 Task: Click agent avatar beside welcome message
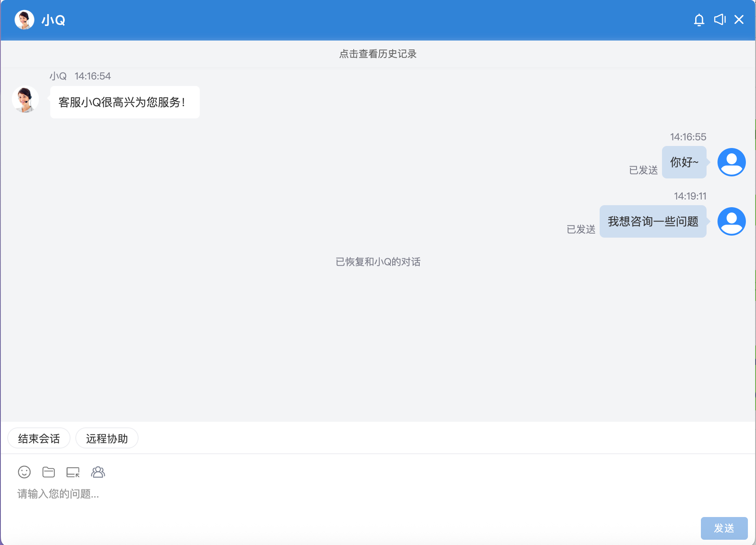(25, 99)
